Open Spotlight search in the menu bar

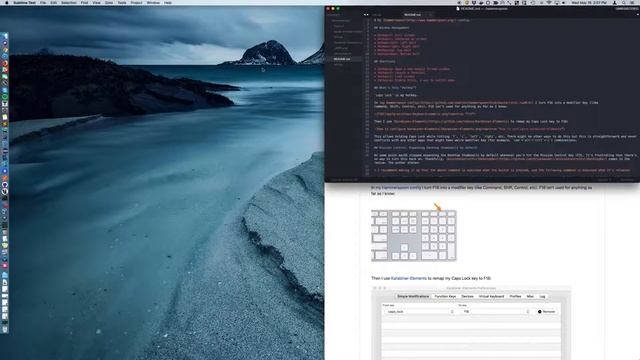(x=623, y=2)
